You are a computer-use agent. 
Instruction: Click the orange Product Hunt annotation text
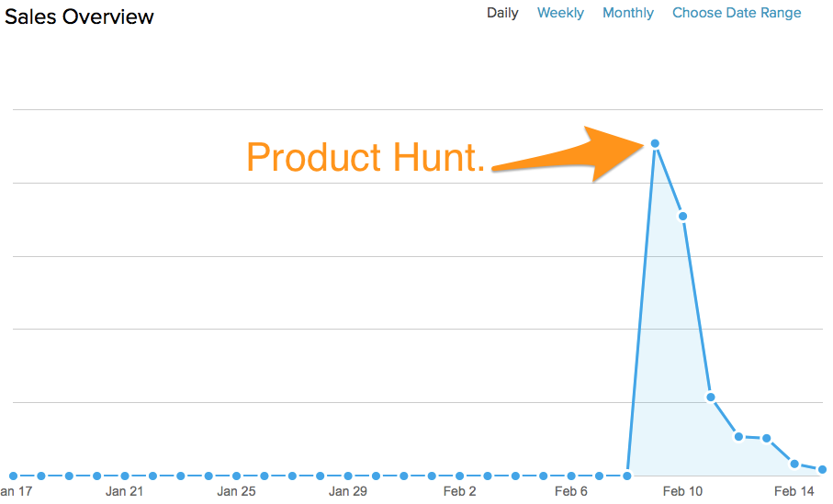click(x=366, y=158)
